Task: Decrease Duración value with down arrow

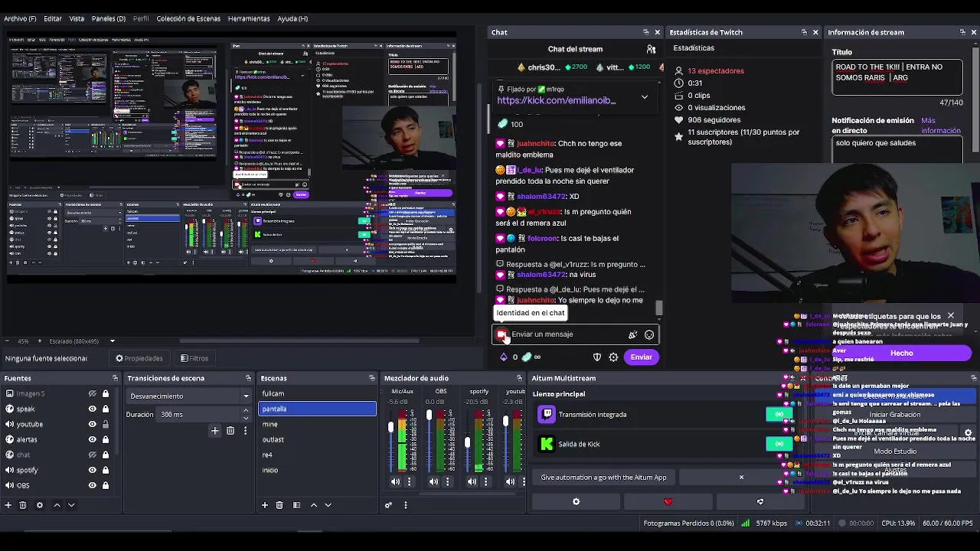Action: coord(246,418)
